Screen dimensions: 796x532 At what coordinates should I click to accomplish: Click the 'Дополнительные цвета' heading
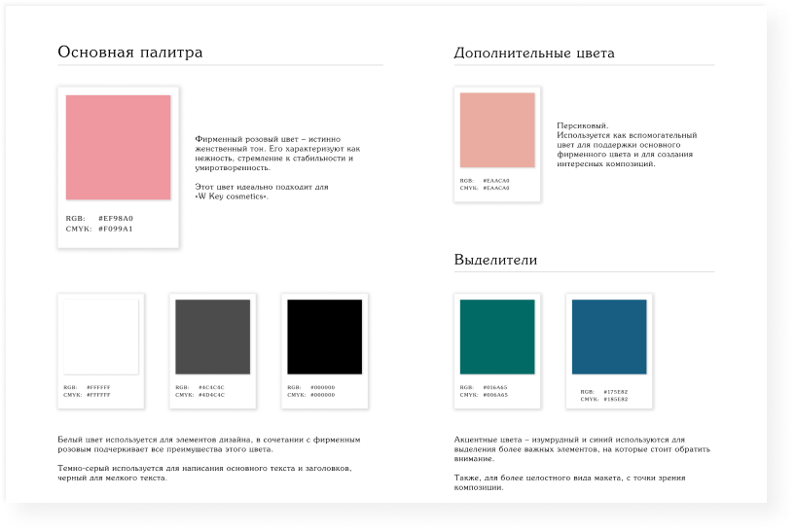click(x=534, y=53)
